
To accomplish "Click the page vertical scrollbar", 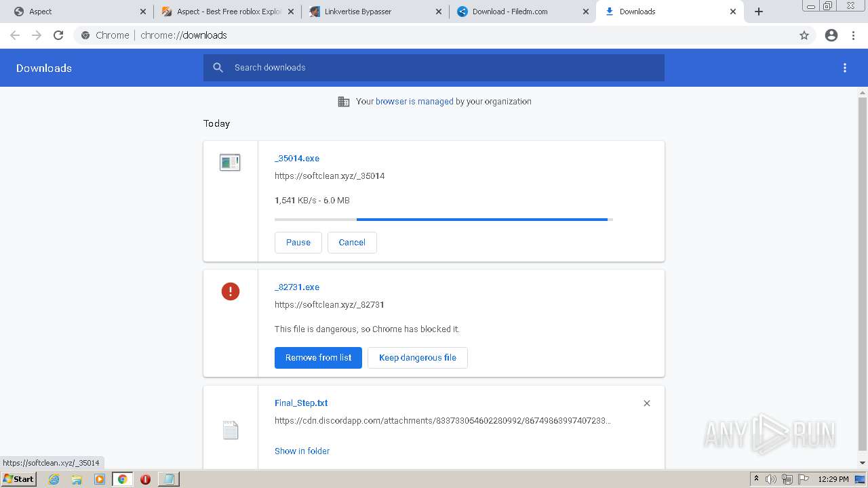I will [x=863, y=273].
